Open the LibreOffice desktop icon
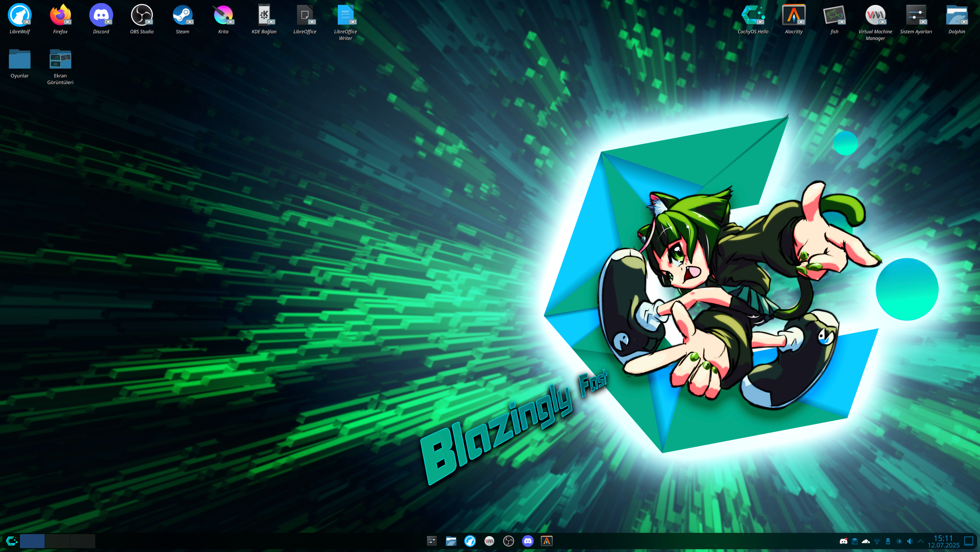Viewport: 980px width, 552px height. (304, 19)
